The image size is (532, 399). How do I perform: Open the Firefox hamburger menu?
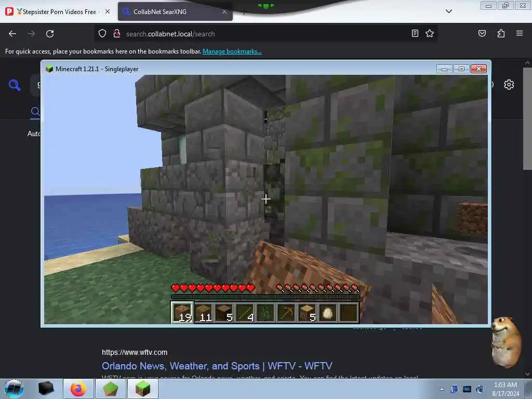pyautogui.click(x=520, y=33)
